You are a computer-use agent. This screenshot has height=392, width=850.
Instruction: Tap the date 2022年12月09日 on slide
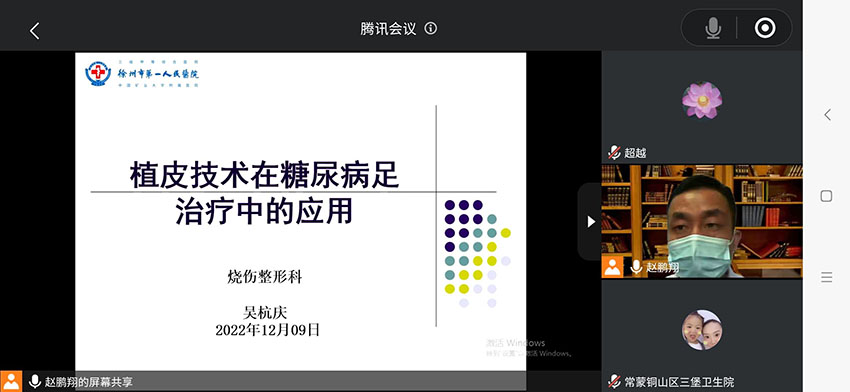[x=268, y=330]
